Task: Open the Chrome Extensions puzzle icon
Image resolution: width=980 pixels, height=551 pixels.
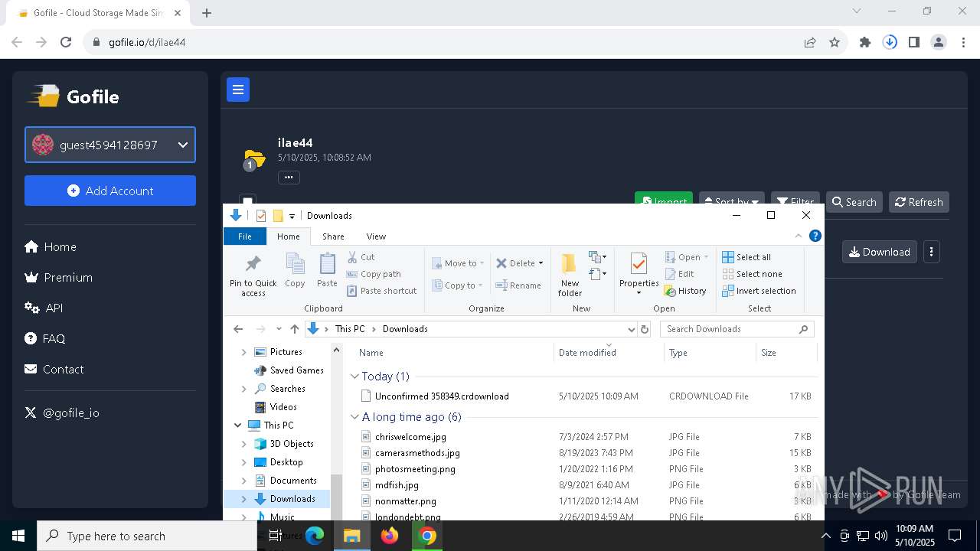Action: (x=865, y=42)
